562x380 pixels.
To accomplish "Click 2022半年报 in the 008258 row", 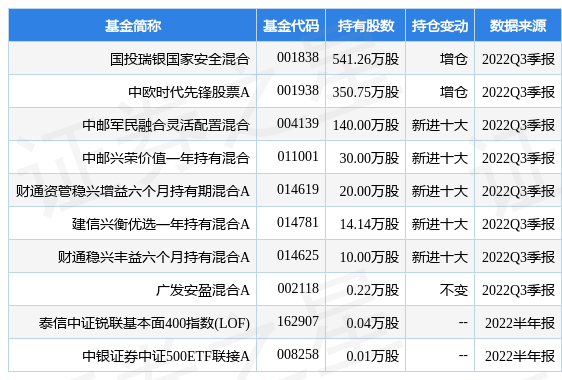I will [x=520, y=356].
